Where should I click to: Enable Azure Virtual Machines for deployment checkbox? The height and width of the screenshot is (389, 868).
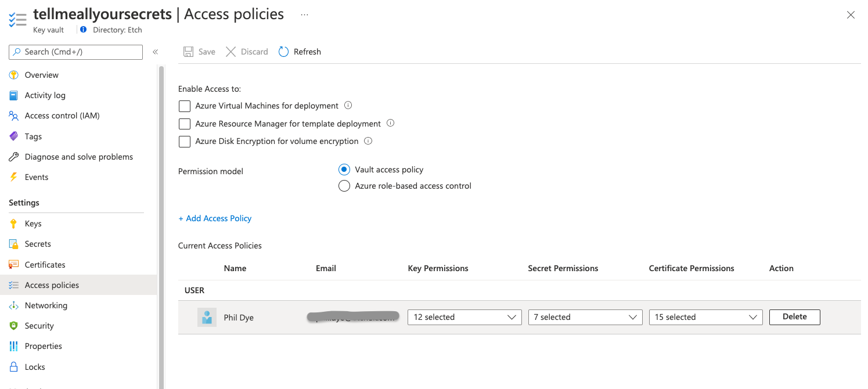pyautogui.click(x=185, y=106)
